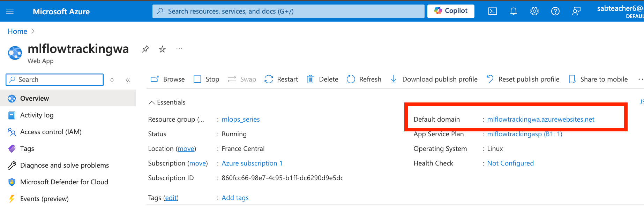Stop the web app
The image size is (644, 207).
207,79
